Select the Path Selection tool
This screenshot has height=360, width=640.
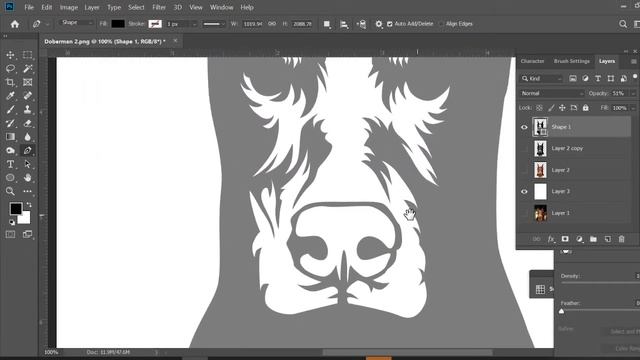[27, 164]
